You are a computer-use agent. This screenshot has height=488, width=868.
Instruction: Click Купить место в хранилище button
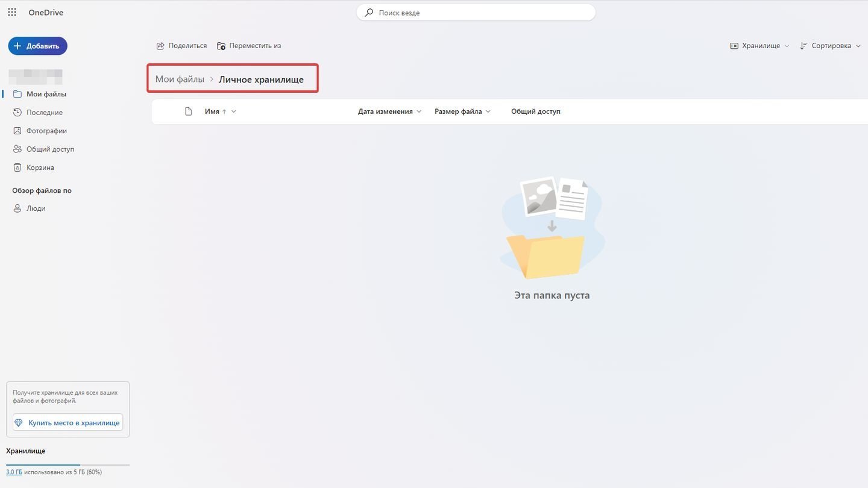pos(68,423)
